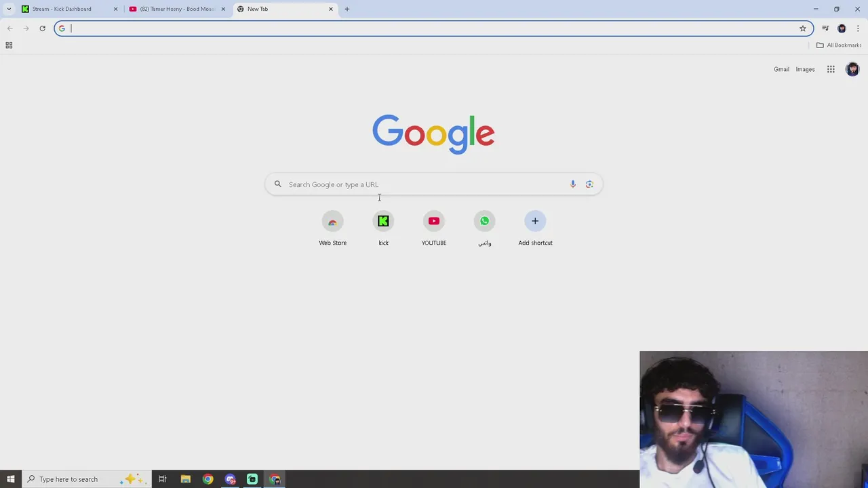Viewport: 868px width, 488px height.
Task: Open the Gmail link
Action: [x=781, y=69]
